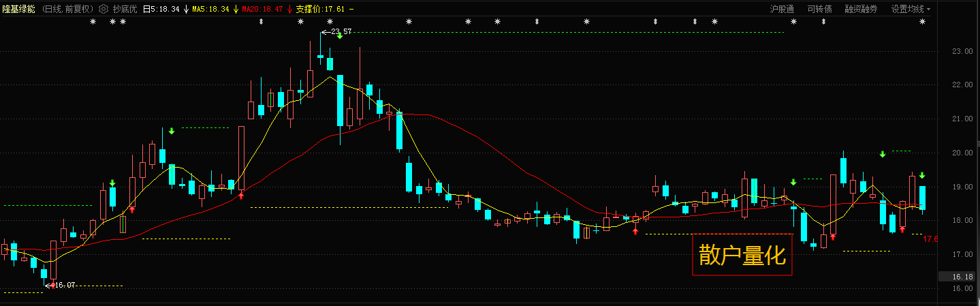This screenshot has width=980, height=306.
Task: Click the 18.00 price axis label
Action: click(962, 221)
